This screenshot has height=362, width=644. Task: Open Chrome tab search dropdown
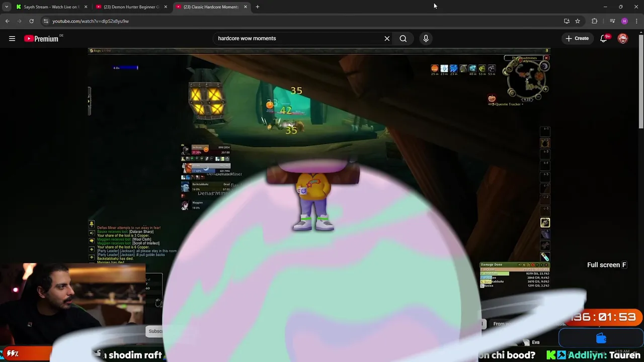point(7,7)
